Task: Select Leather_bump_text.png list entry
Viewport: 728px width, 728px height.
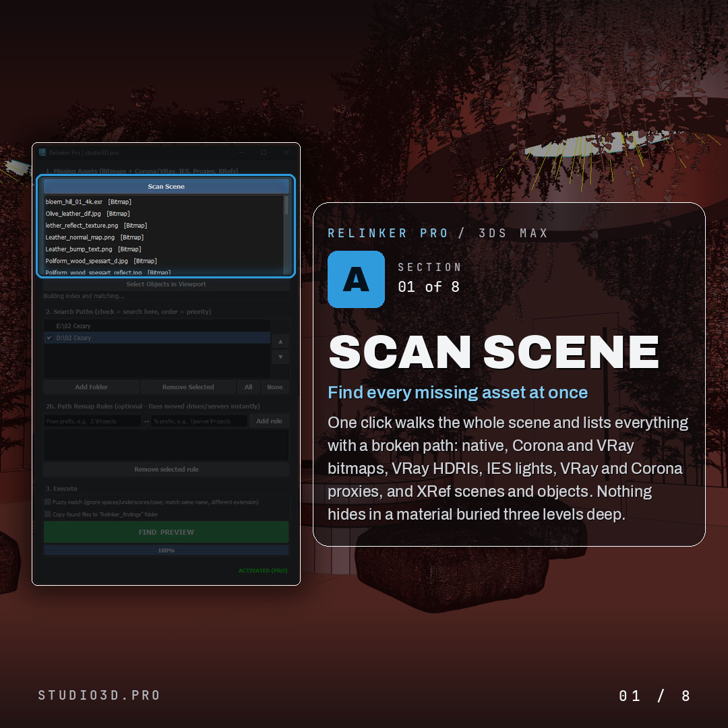Action: (x=163, y=249)
